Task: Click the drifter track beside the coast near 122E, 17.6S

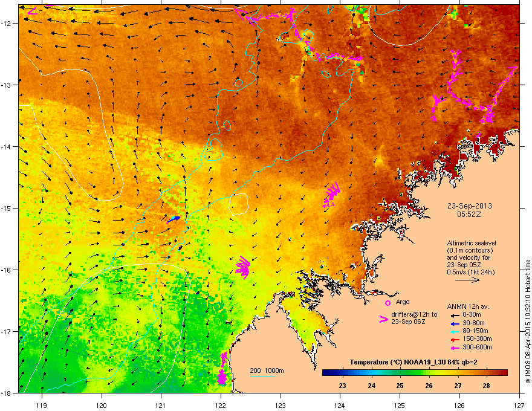Action: coord(222,368)
